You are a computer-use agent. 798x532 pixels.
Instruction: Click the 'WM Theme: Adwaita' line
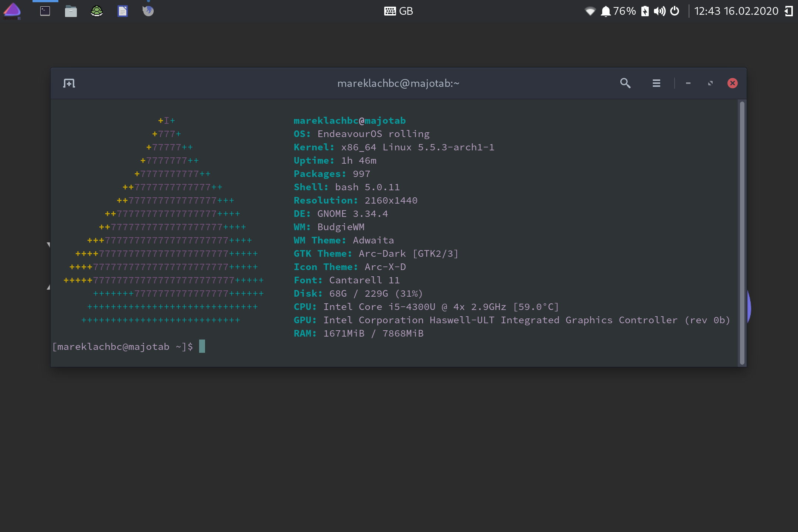click(344, 240)
